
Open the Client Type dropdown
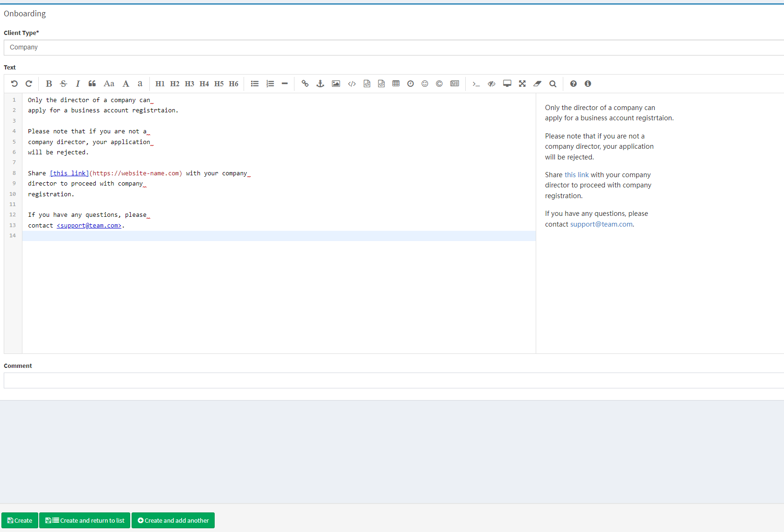tap(392, 48)
